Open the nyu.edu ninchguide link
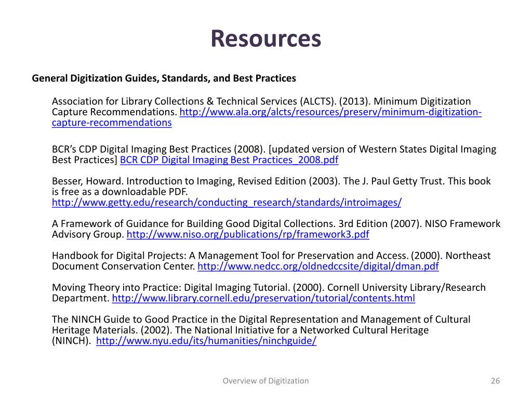 pyautogui.click(x=206, y=341)
